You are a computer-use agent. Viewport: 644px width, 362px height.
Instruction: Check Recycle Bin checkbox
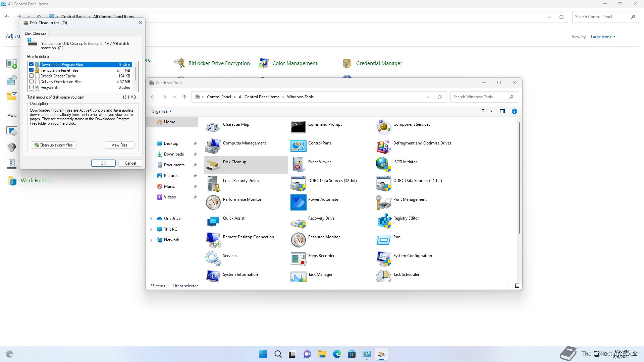(32, 87)
